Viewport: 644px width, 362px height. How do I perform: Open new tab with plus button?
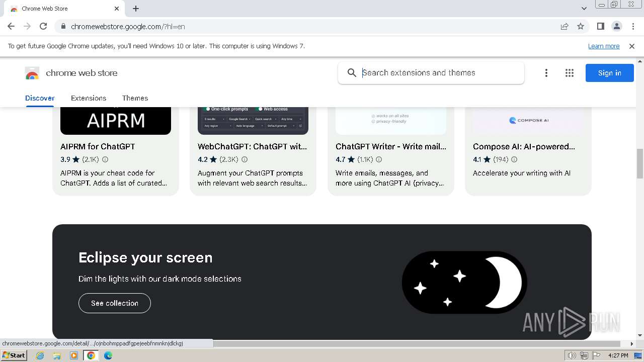136,9
